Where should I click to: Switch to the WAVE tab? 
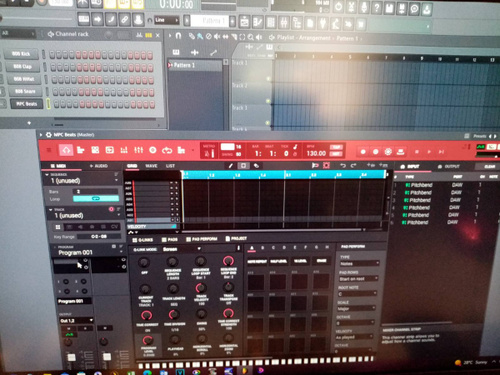coord(151,166)
